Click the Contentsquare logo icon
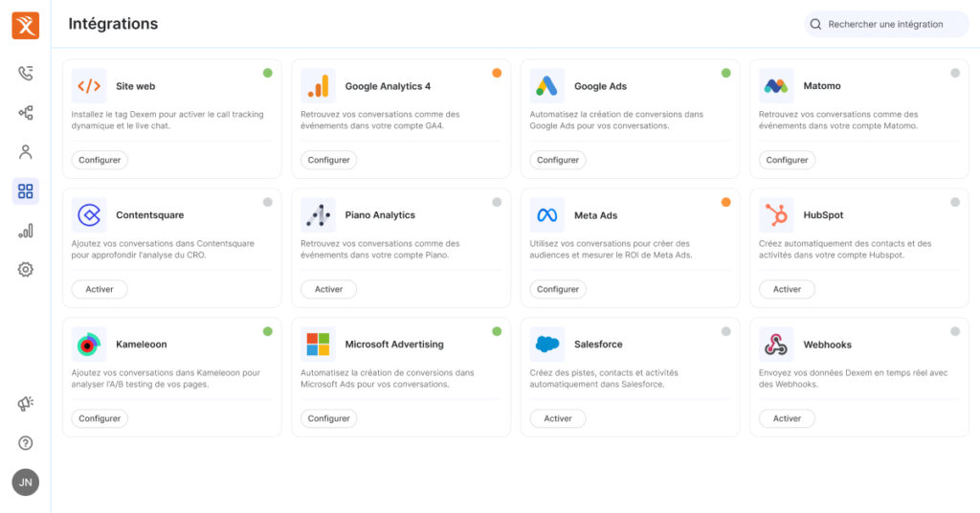 pyautogui.click(x=89, y=215)
